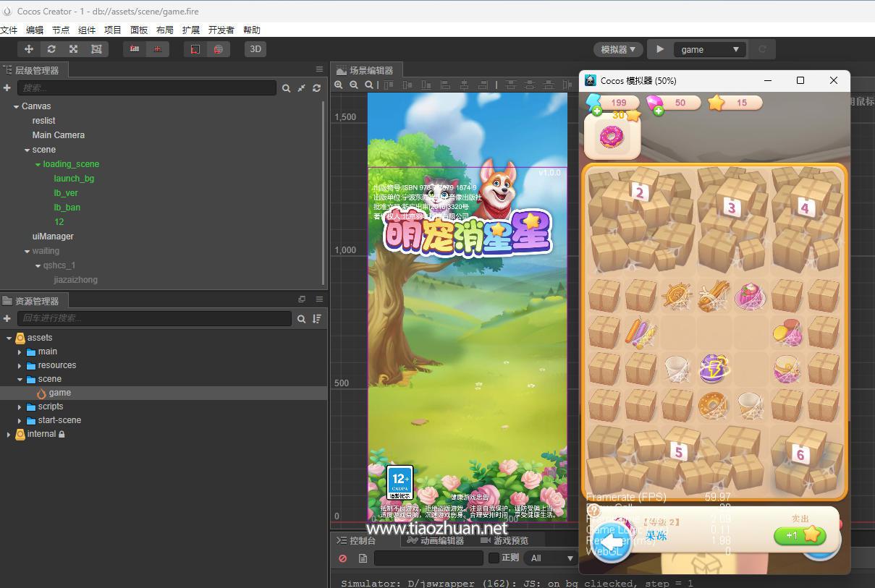Open the 编辑 menu
875x588 pixels.
click(x=35, y=30)
